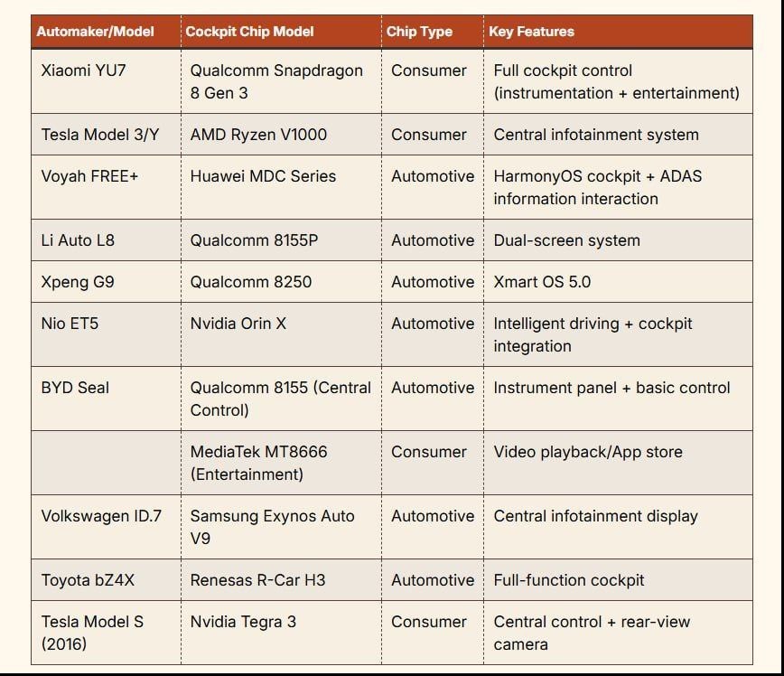The height and width of the screenshot is (676, 784).
Task: Select the BYD Seal cell
Action: (x=106, y=399)
